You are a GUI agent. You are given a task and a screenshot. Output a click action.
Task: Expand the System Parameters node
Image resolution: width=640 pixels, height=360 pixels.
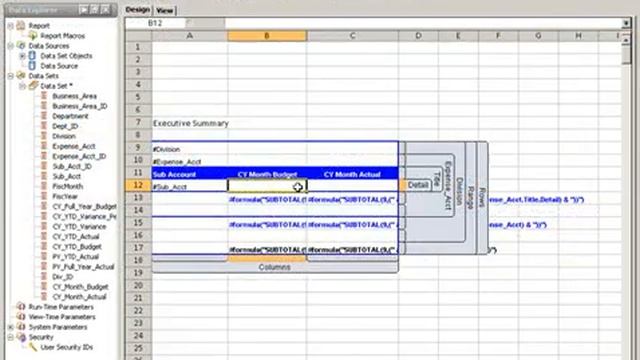11,327
